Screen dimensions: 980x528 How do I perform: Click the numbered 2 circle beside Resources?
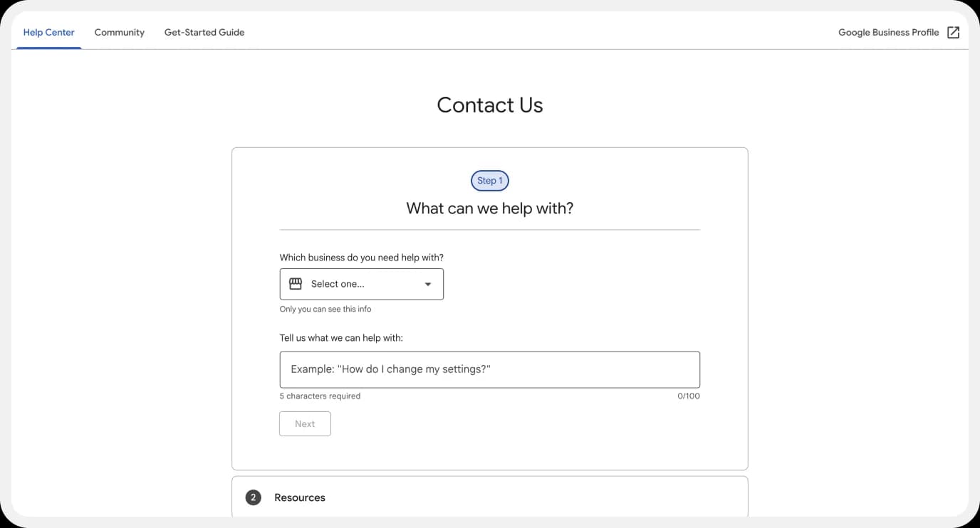253,497
